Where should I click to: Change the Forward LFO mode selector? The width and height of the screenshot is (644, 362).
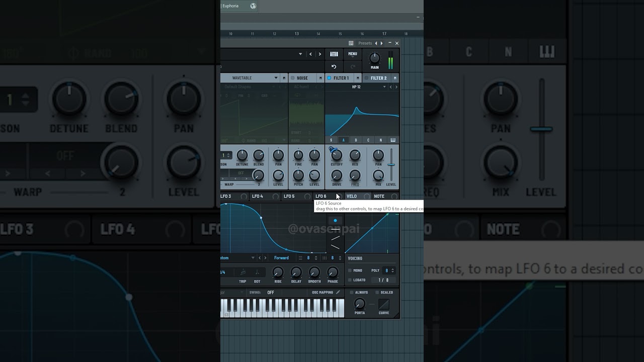pos(282,258)
